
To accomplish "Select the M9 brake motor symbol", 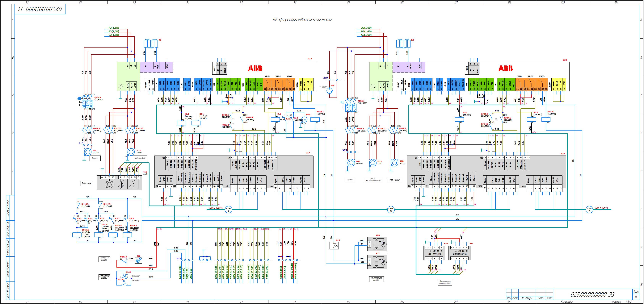I will (x=88, y=152).
